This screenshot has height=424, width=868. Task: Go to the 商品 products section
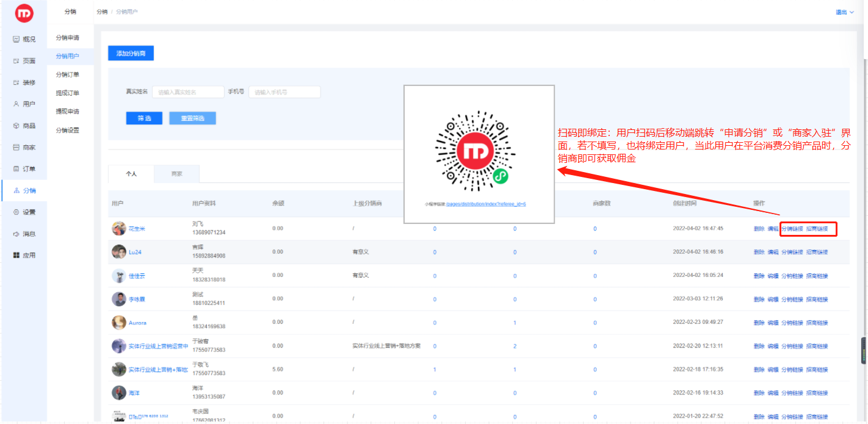point(24,126)
